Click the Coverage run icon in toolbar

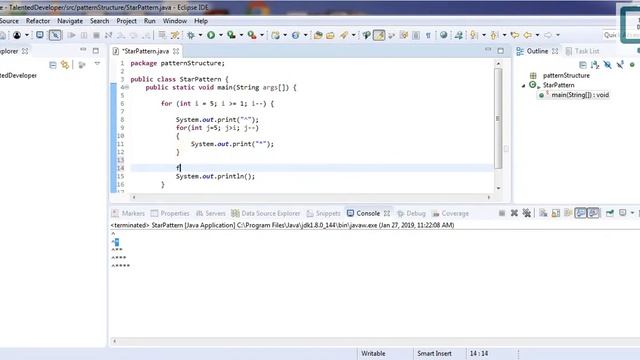click(231, 36)
